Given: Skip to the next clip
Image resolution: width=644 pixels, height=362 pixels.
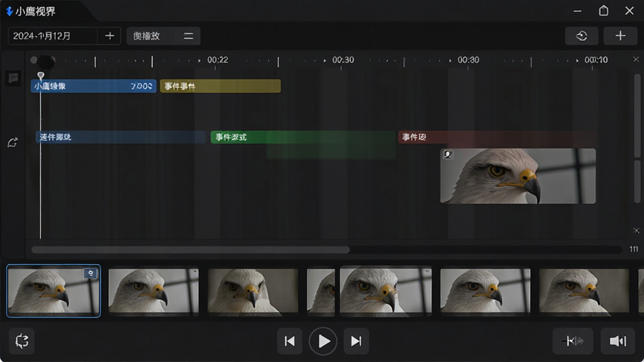Looking at the screenshot, I should [x=356, y=341].
